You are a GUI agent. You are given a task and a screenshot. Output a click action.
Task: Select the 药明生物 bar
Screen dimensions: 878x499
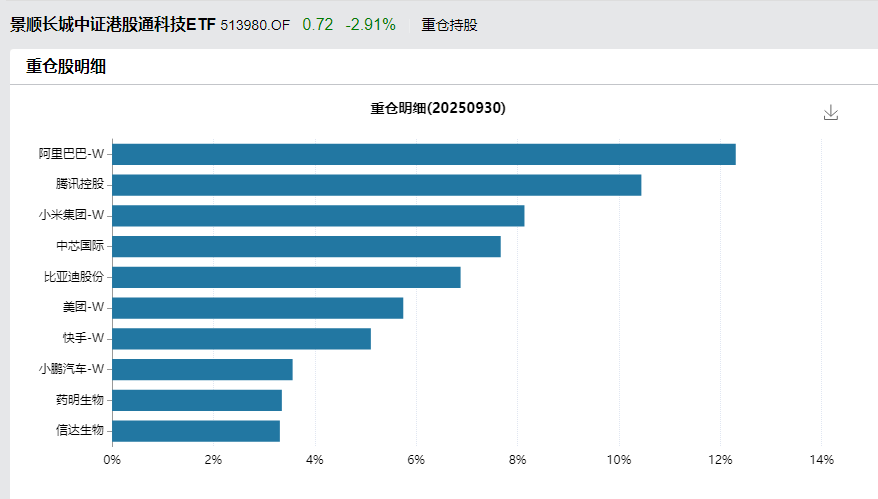coord(197,400)
